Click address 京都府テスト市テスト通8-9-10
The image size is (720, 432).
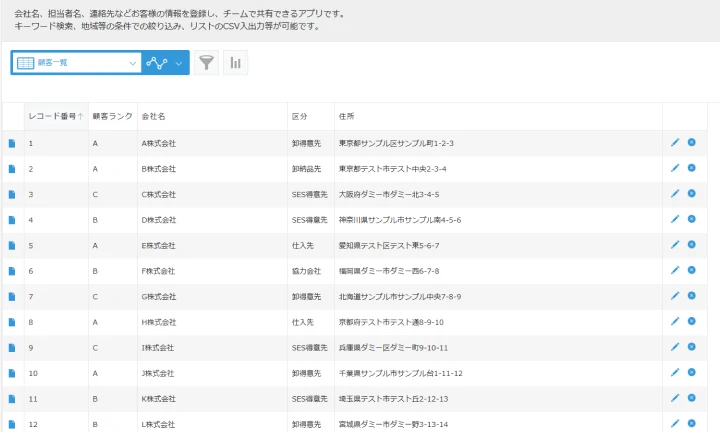pos(391,322)
